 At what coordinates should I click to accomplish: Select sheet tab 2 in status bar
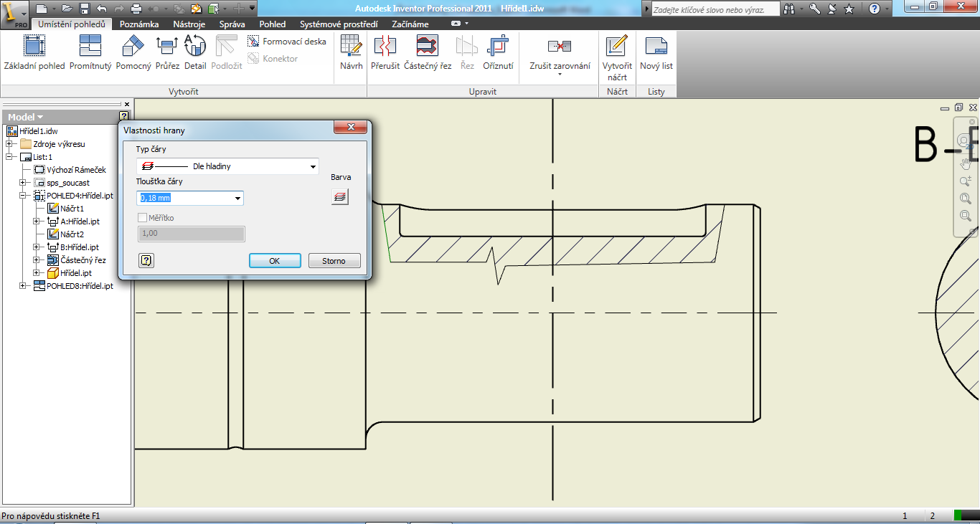point(932,516)
